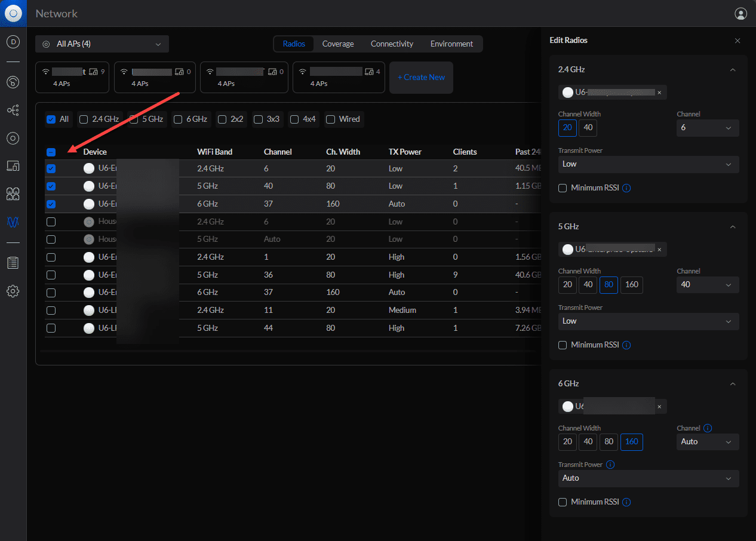Set 2.4 GHz channel width to 20

pyautogui.click(x=567, y=128)
